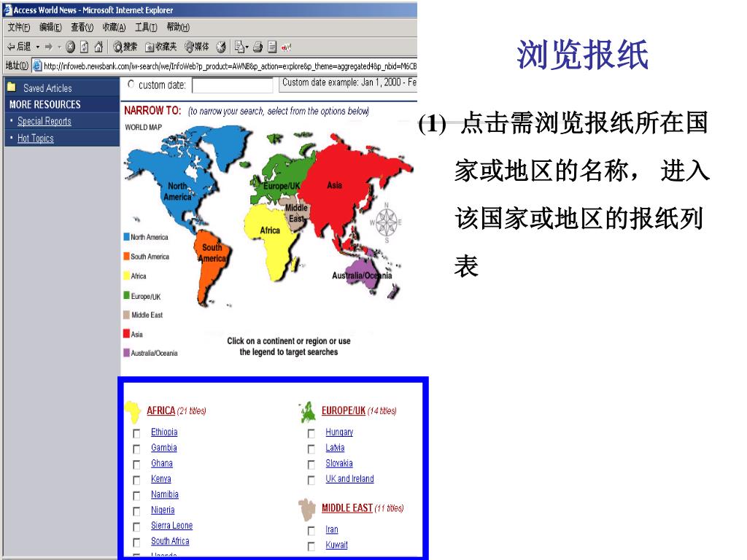747x560 pixels.
Task: Click the AFRICA region heading link
Action: [161, 411]
